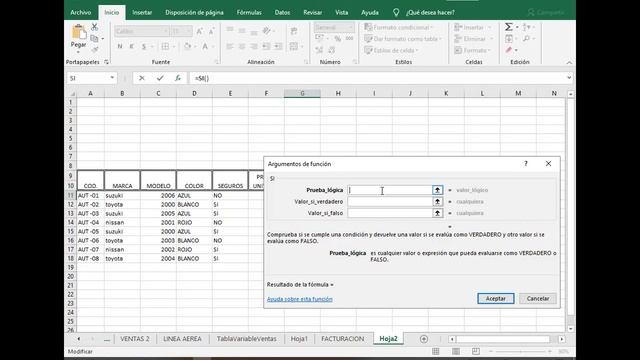Switch to the Revisar ribbon tab

pyautogui.click(x=313, y=12)
